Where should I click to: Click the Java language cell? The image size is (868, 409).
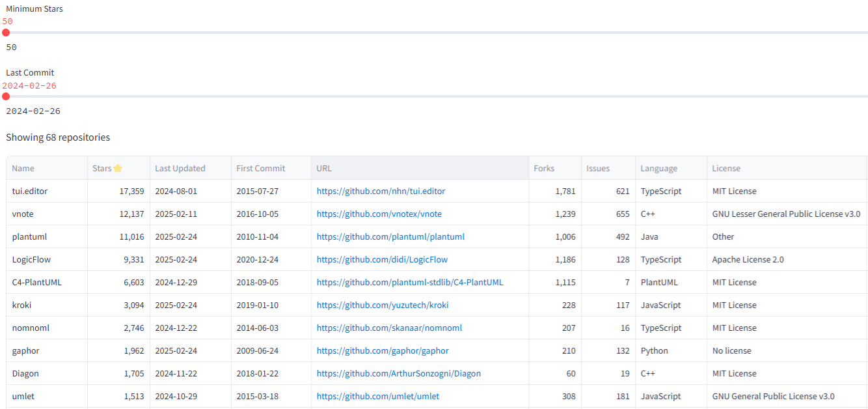point(671,237)
